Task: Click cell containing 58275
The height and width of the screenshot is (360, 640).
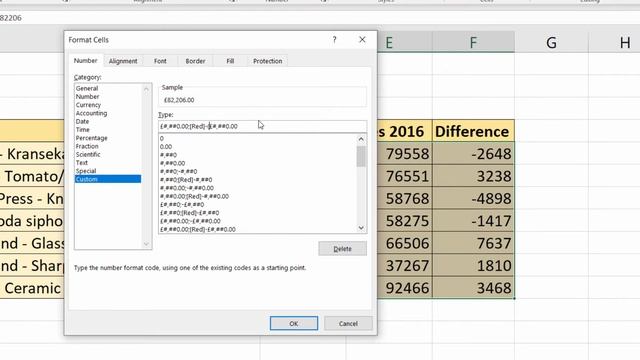Action: coord(405,221)
